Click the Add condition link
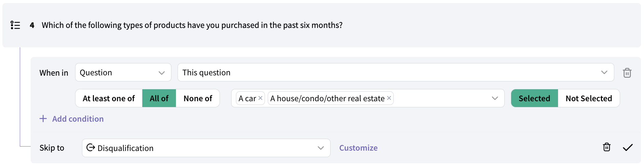Screen dimensions: 644x167 pyautogui.click(x=78, y=119)
